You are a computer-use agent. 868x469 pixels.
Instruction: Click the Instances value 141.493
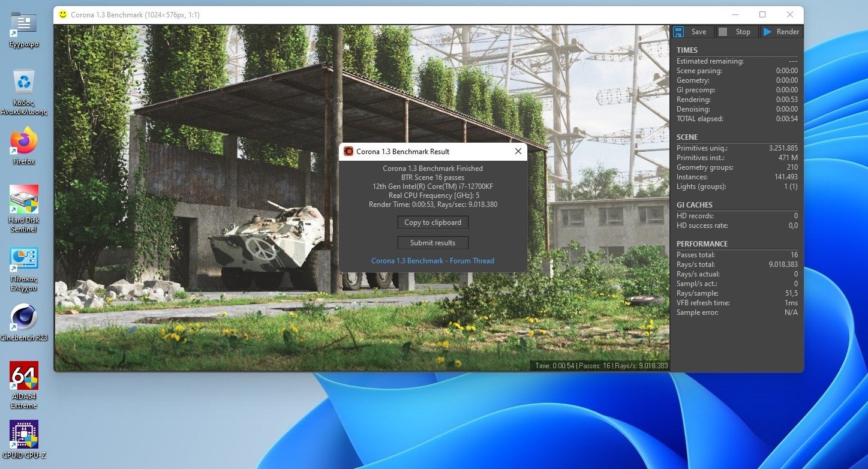786,177
